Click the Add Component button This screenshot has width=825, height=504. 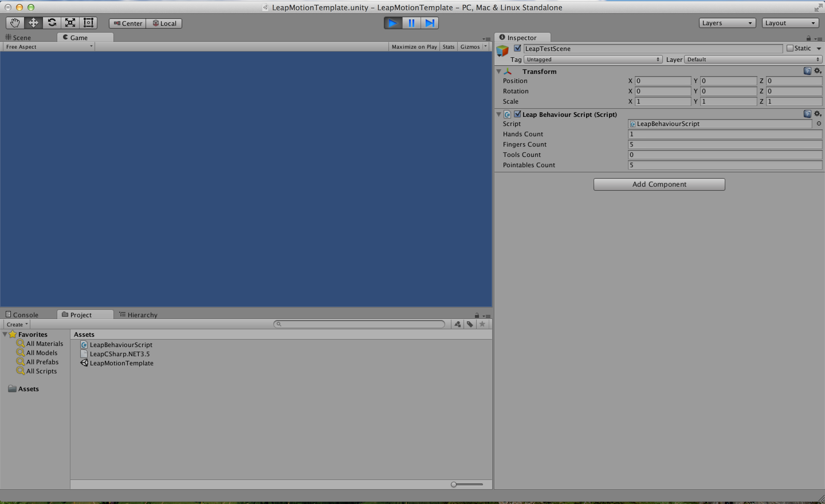[x=659, y=184]
